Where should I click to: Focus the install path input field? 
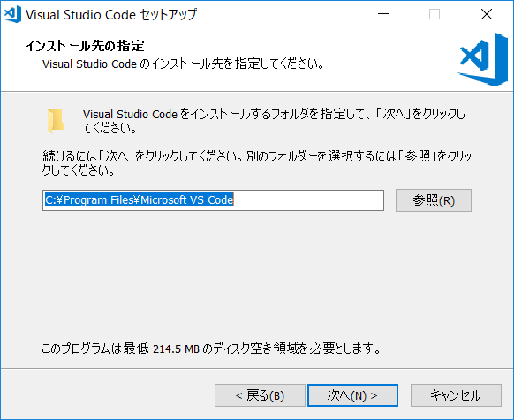pyautogui.click(x=213, y=200)
